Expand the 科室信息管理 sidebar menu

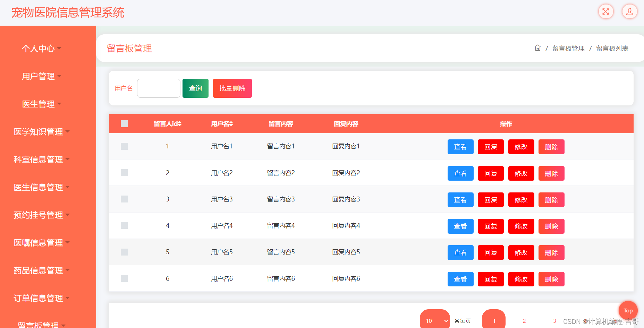[x=41, y=159]
